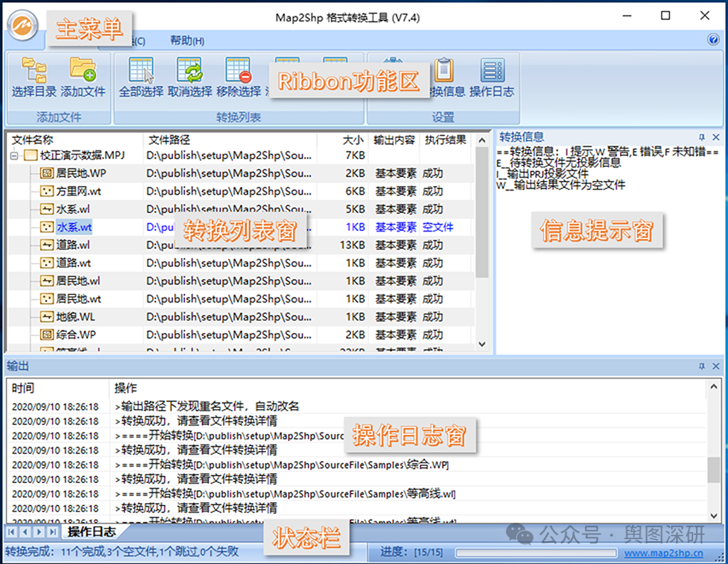This screenshot has width=728, height=564.
Task: Click log entry starting 等高线.wl conversion
Action: [285, 494]
